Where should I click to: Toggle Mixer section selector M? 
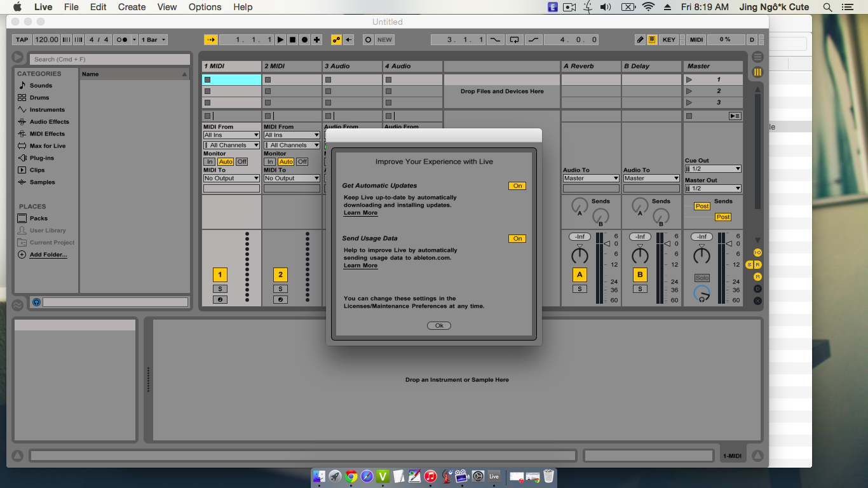point(757,276)
